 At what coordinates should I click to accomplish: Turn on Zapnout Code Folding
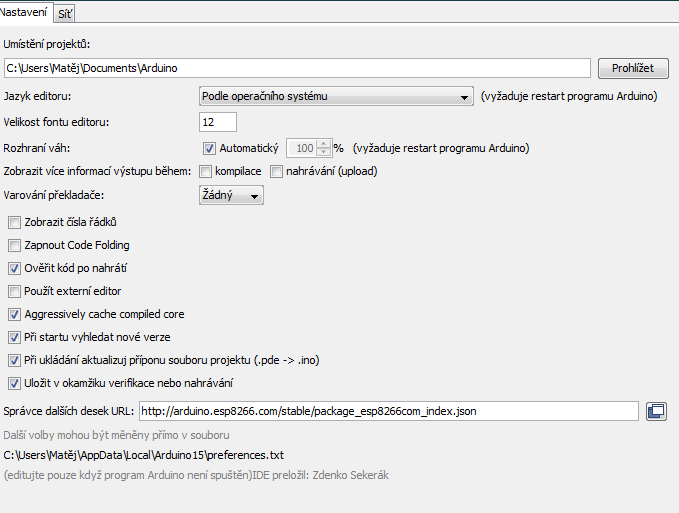[14, 245]
